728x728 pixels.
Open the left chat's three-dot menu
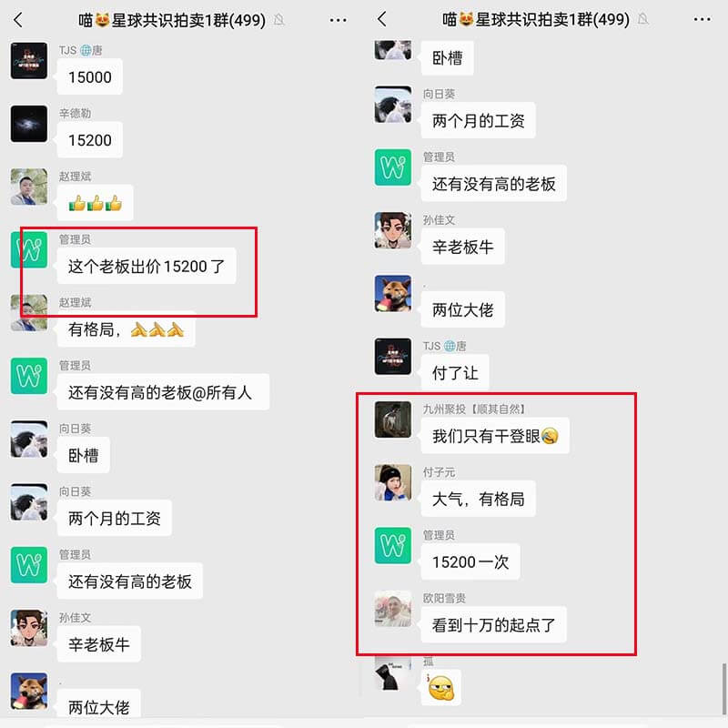338,20
